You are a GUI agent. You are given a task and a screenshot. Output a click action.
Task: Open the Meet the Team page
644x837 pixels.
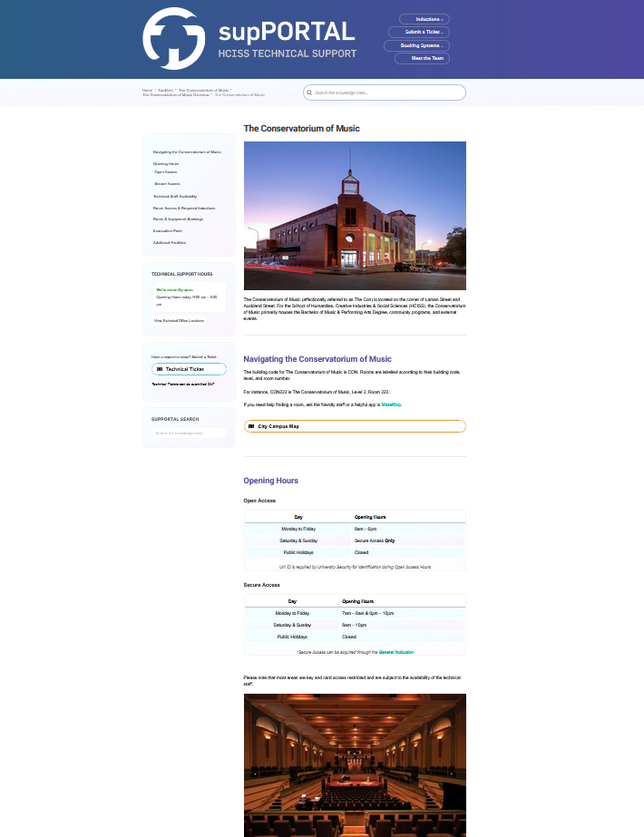tap(422, 58)
